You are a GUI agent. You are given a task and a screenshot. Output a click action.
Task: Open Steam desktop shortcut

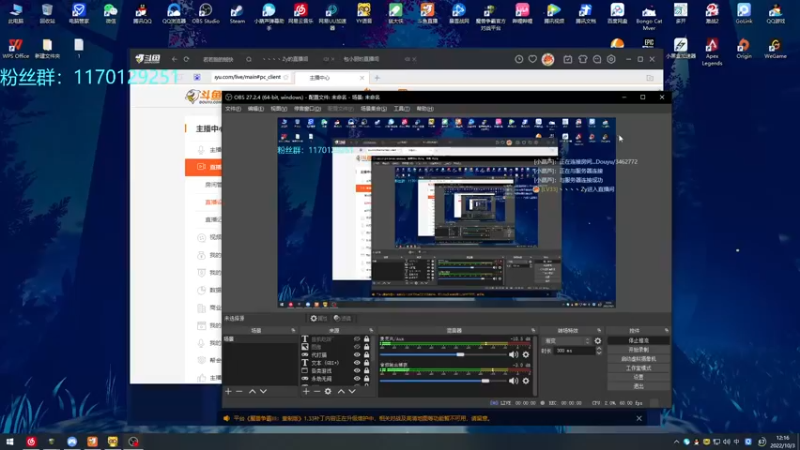[237, 14]
